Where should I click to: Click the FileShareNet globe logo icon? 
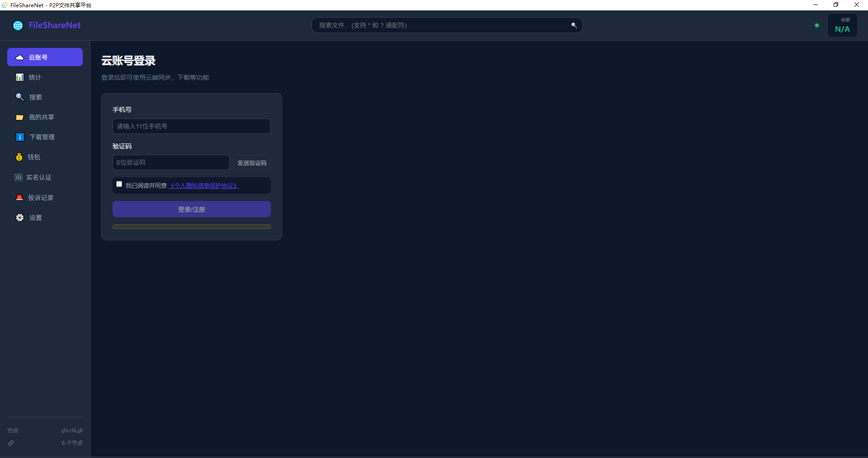(18, 25)
